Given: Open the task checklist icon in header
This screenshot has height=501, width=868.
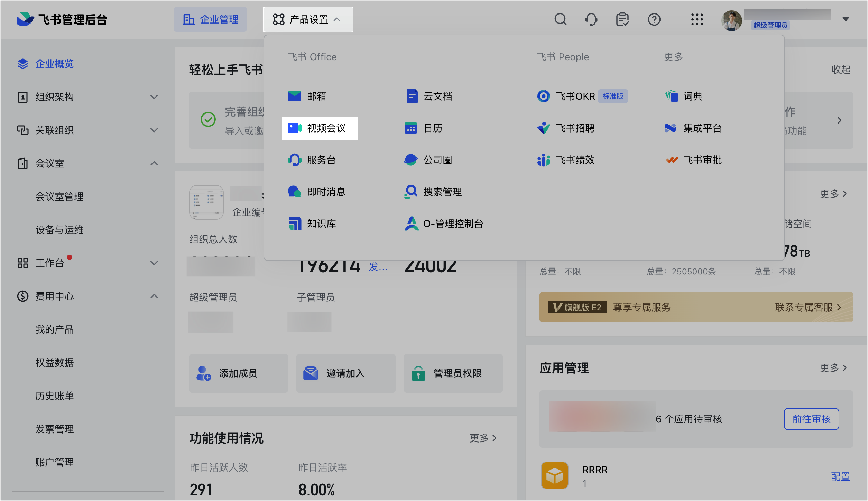Looking at the screenshot, I should tap(622, 19).
